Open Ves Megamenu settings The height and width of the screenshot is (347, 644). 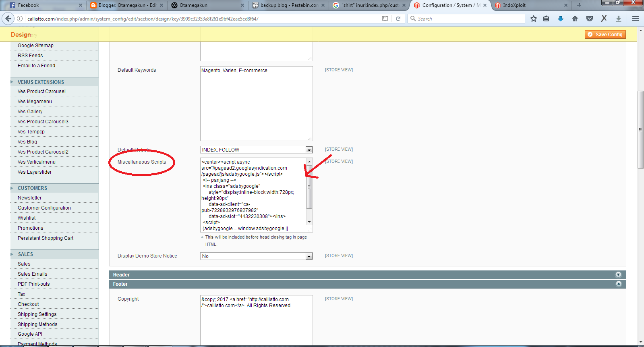pos(35,102)
